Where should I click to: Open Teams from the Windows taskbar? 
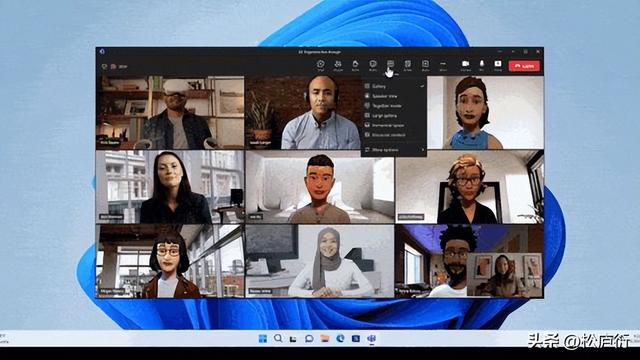(x=371, y=338)
